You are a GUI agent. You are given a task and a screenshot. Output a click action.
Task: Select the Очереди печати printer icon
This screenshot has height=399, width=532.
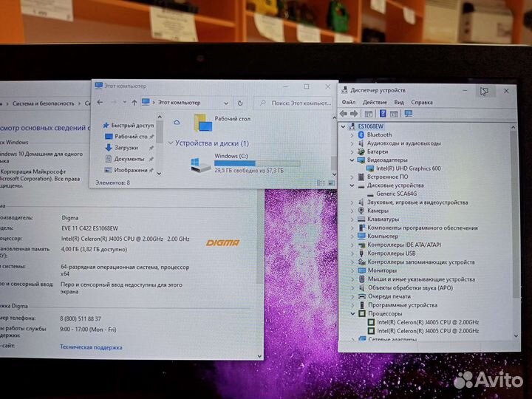[362, 296]
